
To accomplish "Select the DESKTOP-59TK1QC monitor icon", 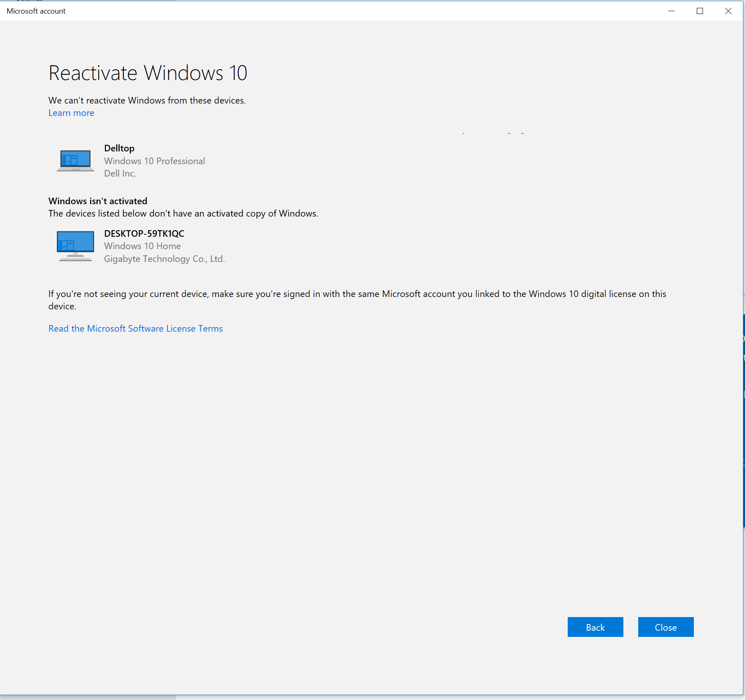I will (x=75, y=246).
